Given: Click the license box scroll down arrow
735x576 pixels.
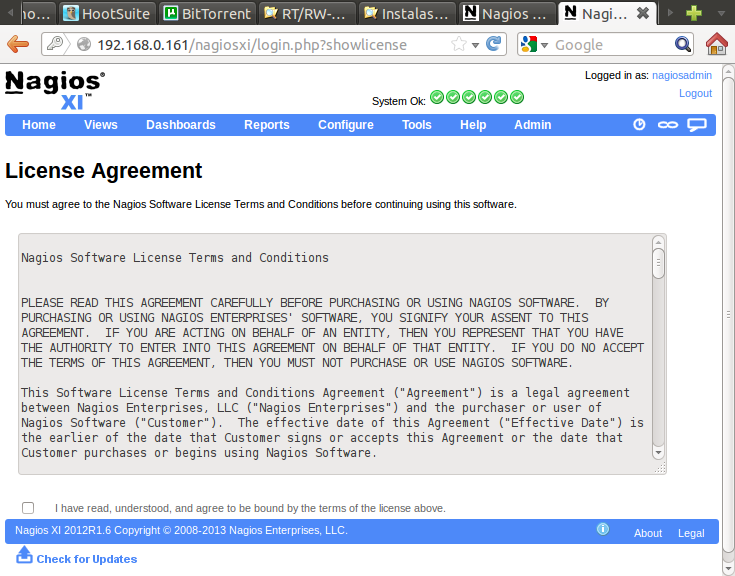Looking at the screenshot, I should (x=658, y=452).
